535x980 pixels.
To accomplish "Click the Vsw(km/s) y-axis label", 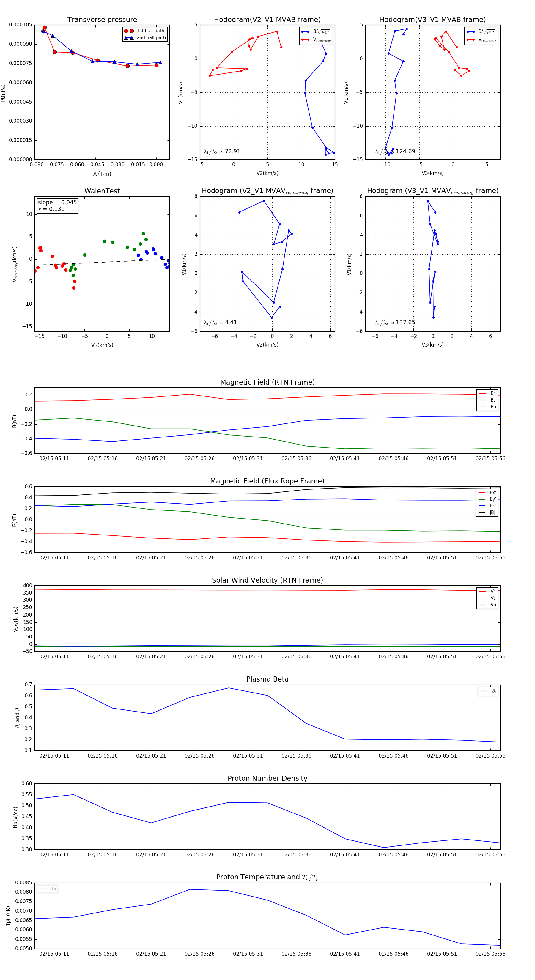I will tap(16, 619).
